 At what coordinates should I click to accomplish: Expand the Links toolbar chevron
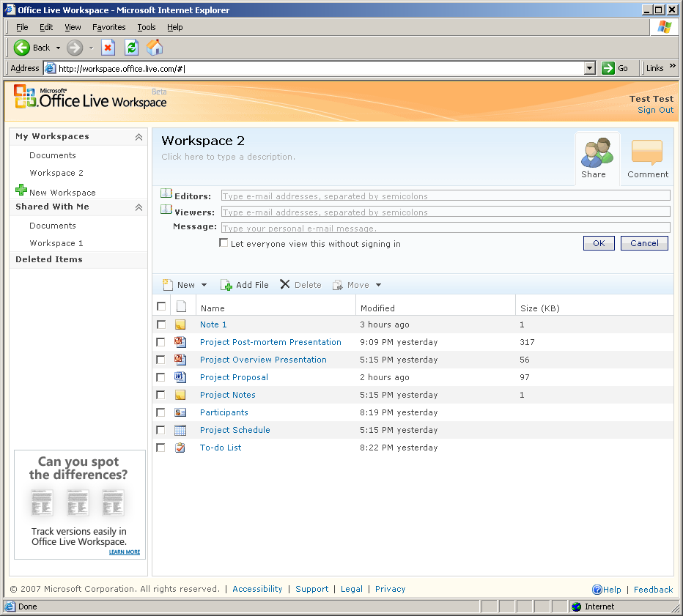tap(673, 66)
